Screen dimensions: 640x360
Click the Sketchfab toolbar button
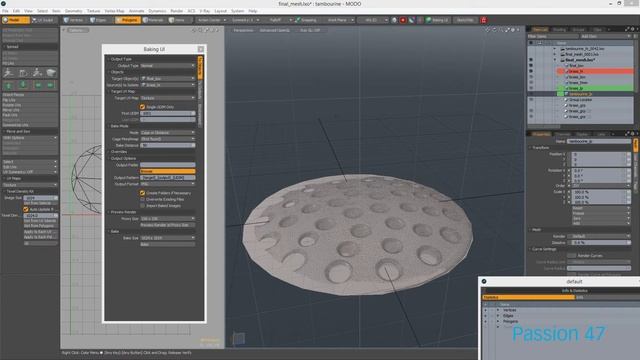point(465,20)
